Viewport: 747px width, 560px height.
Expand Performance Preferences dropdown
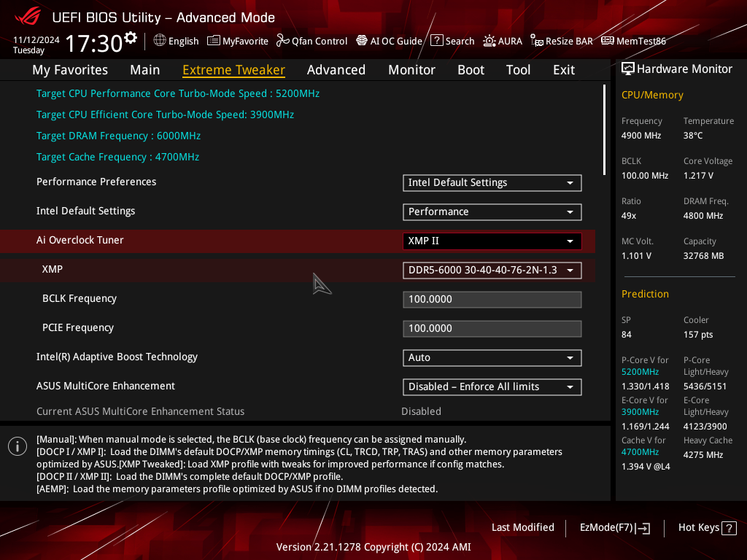point(492,183)
